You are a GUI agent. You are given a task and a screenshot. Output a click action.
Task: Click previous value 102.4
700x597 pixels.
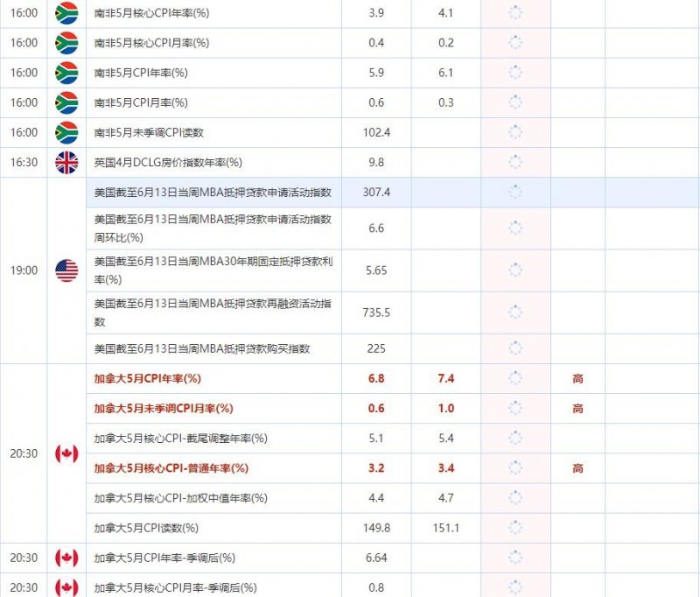click(x=376, y=132)
